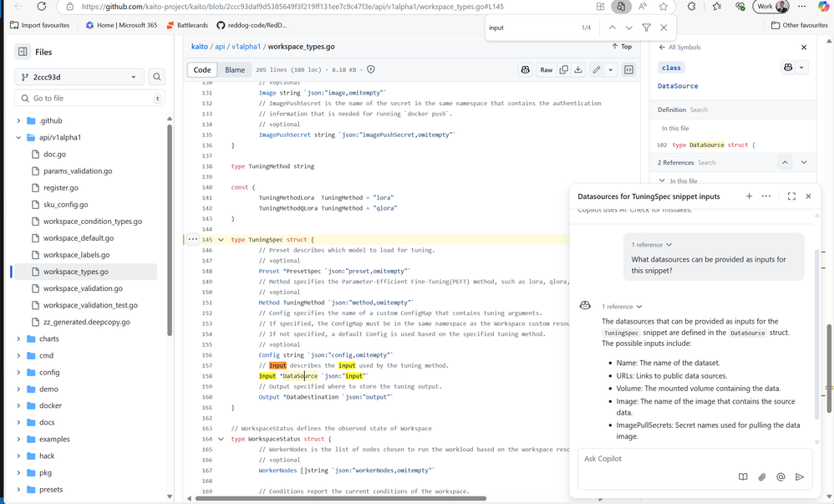Open Battlecards favourite bookmark

(x=187, y=25)
